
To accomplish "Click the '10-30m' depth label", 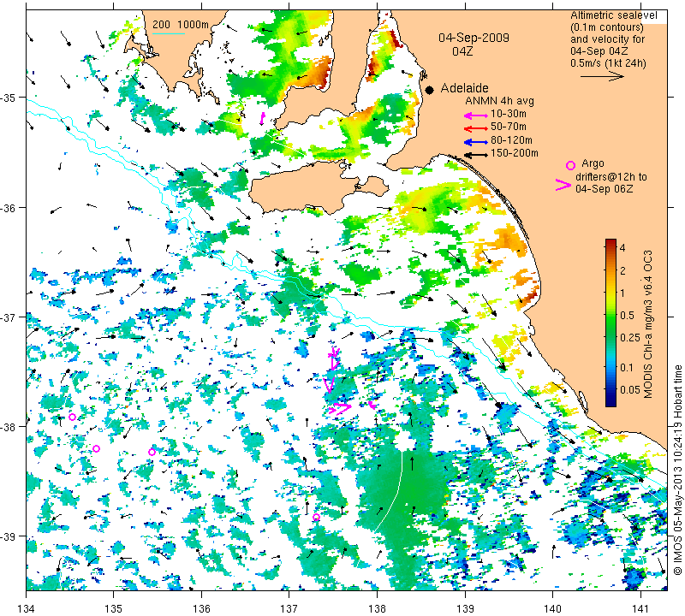I will tap(509, 114).
